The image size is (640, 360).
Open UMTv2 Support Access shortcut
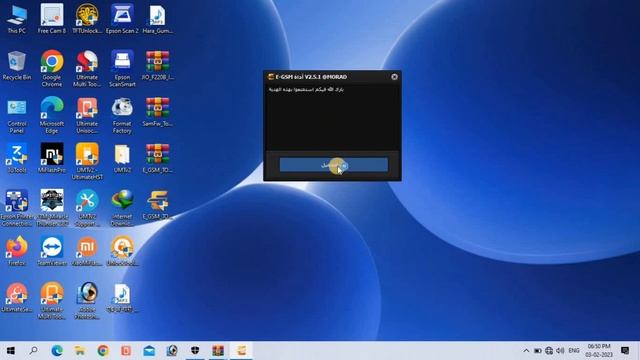click(x=87, y=208)
